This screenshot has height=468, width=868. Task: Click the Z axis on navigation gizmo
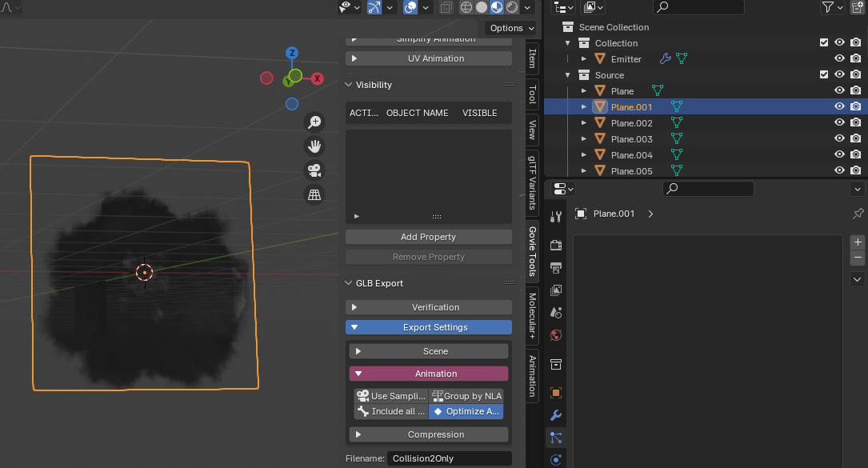pos(292,53)
